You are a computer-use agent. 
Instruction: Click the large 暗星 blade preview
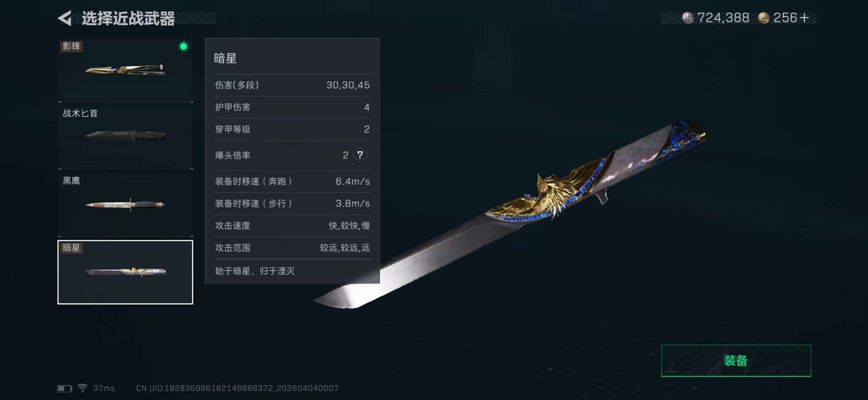(x=509, y=214)
